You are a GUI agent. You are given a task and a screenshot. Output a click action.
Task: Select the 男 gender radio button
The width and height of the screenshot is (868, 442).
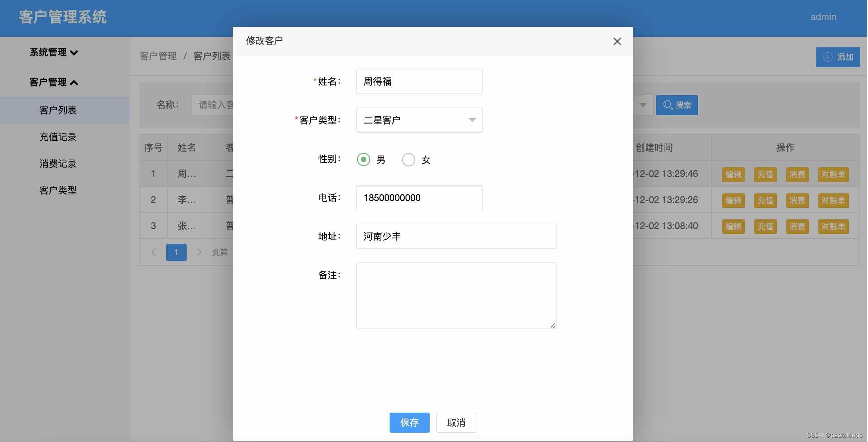[364, 159]
